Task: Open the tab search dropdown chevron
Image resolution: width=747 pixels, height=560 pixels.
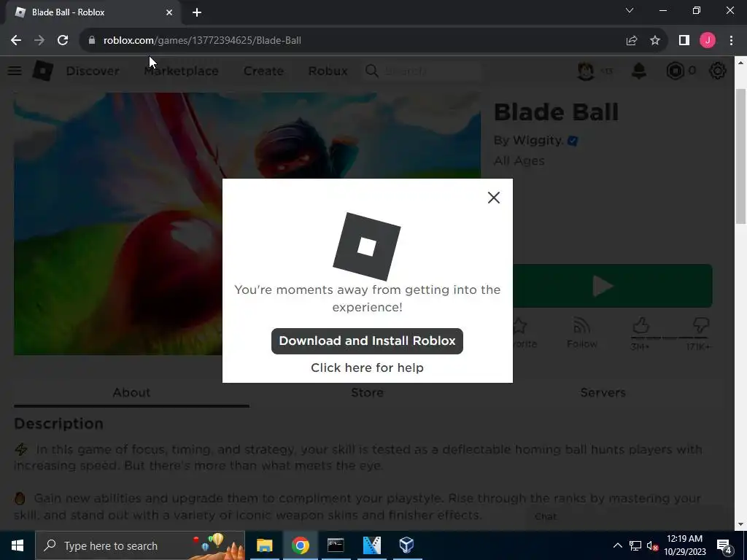Action: tap(630, 10)
